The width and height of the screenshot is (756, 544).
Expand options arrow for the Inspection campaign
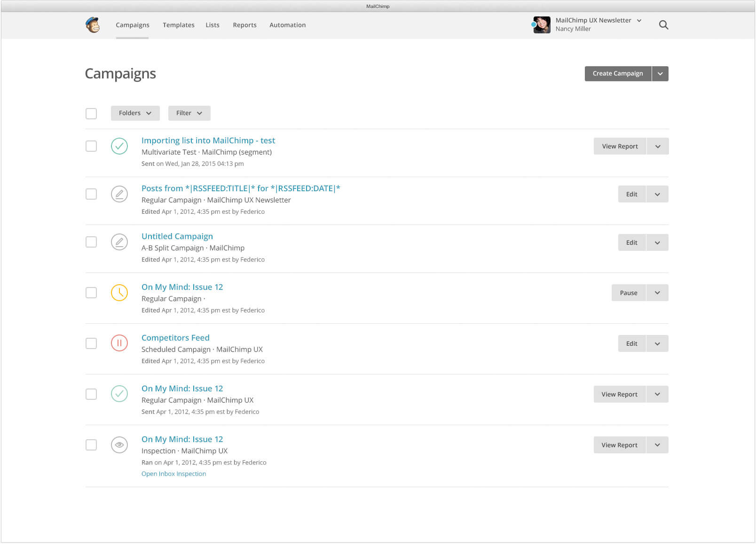coord(657,445)
